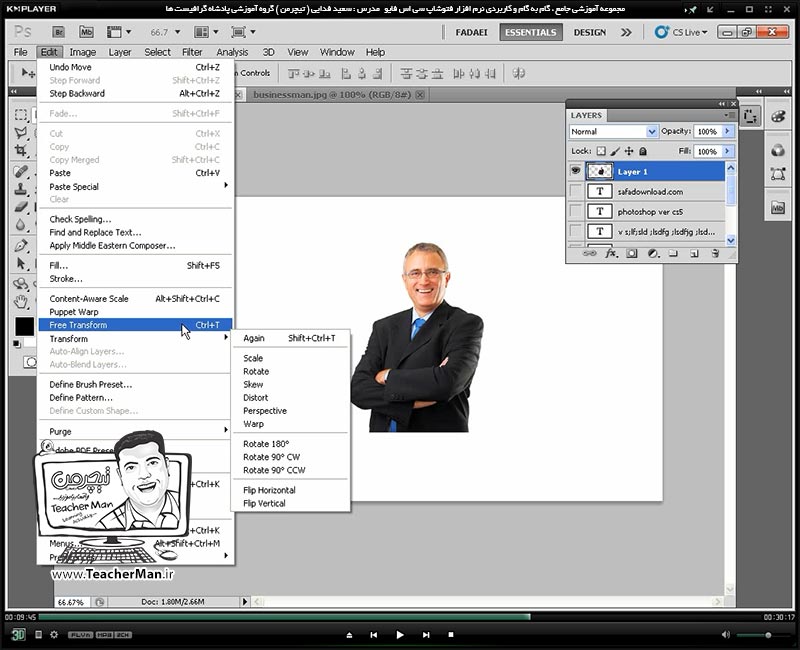Open the File menu
Screen dimensions: 800x650
point(20,52)
